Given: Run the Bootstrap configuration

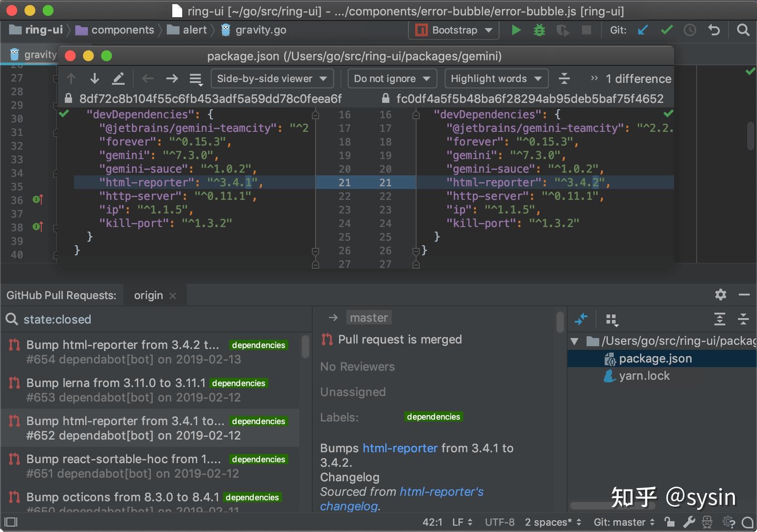Looking at the screenshot, I should coord(515,30).
